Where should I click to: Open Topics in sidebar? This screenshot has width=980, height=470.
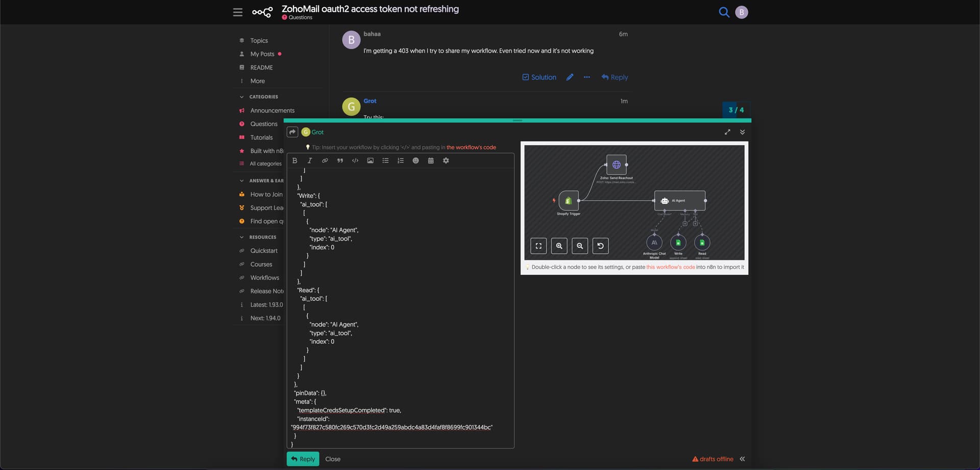[259, 40]
